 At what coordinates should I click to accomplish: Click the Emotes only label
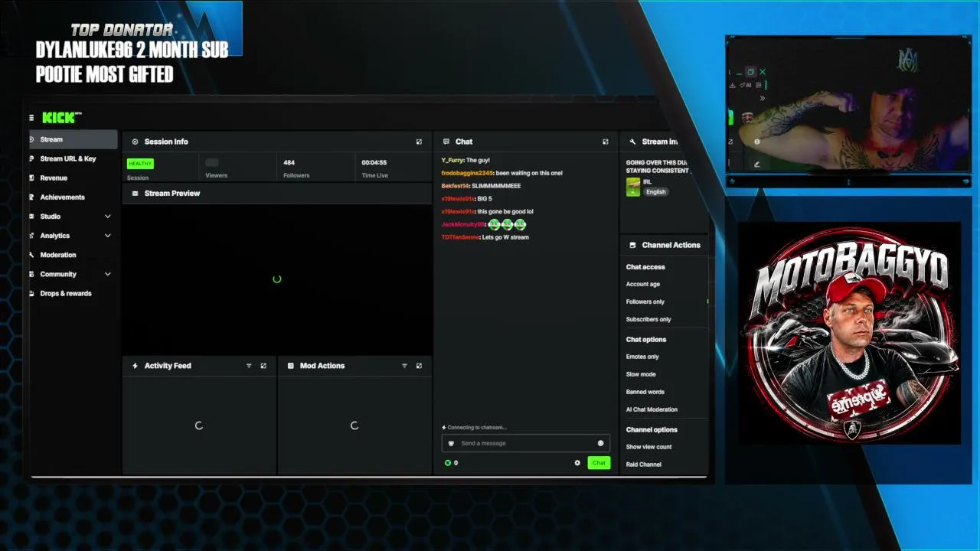(x=642, y=357)
